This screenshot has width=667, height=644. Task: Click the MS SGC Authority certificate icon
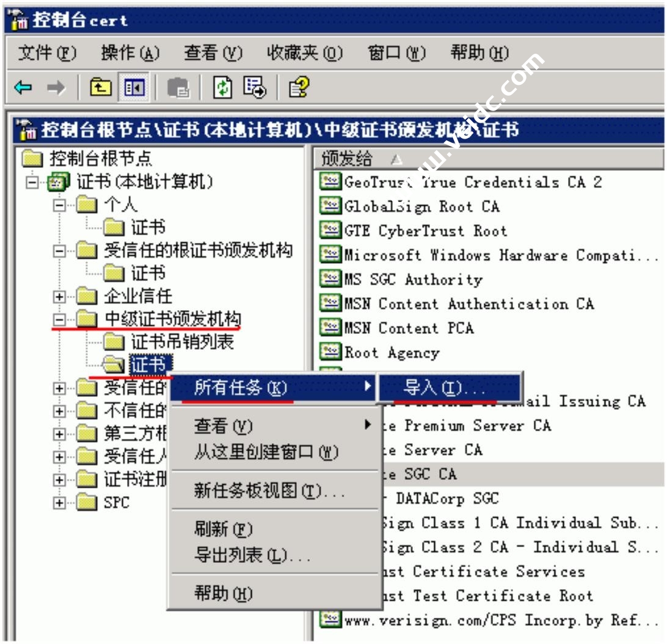point(330,279)
